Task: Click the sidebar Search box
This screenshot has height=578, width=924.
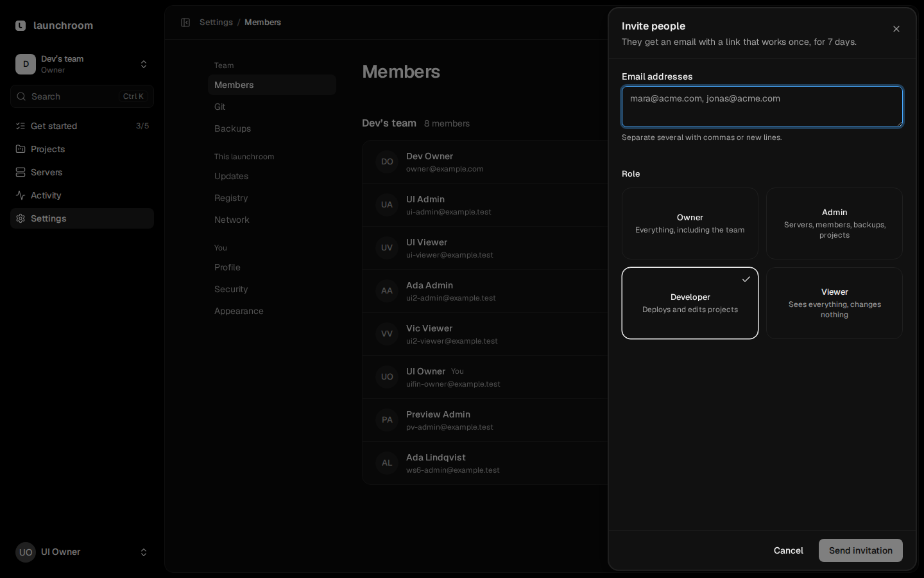Action: point(82,96)
